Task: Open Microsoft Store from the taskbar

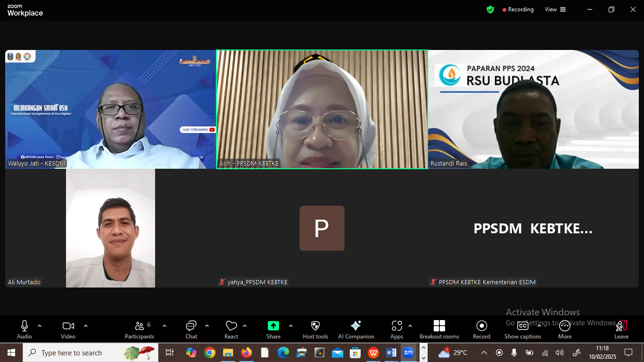Action: click(355, 353)
